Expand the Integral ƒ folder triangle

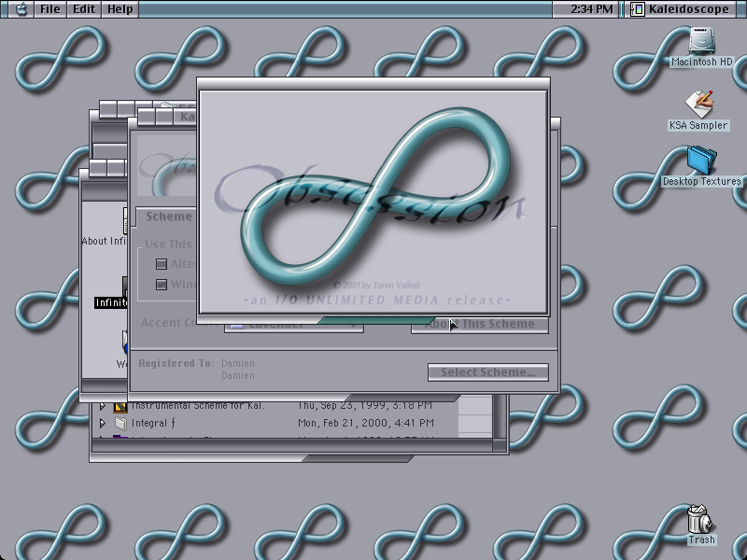103,423
